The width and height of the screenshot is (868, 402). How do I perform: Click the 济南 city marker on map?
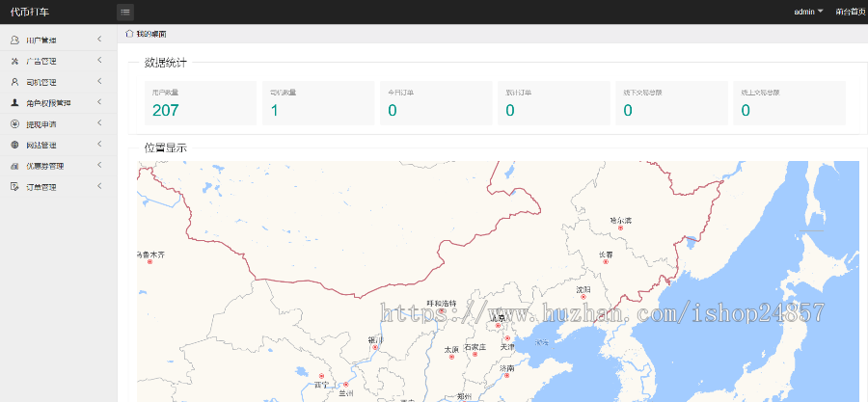[x=506, y=375]
